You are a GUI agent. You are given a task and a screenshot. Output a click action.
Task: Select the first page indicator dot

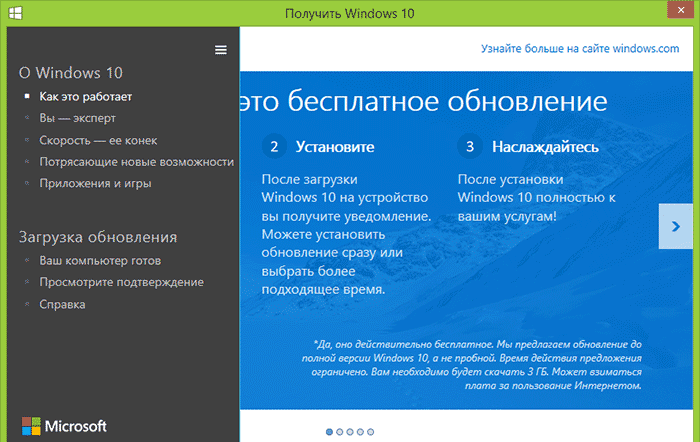[329, 432]
